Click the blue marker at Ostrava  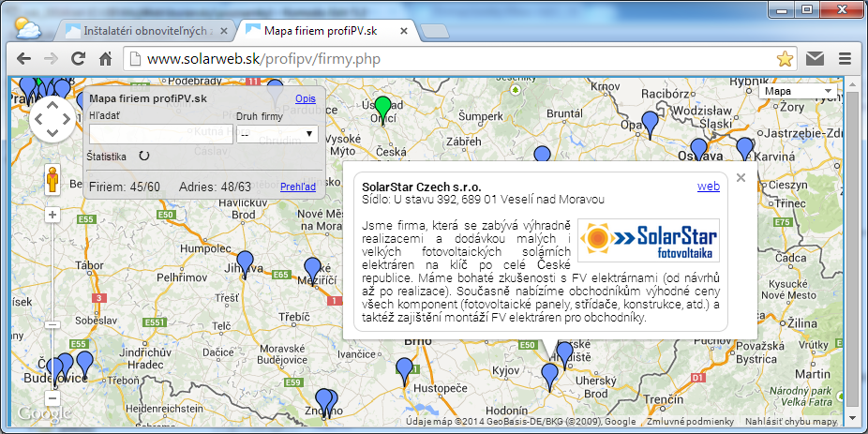click(x=699, y=148)
